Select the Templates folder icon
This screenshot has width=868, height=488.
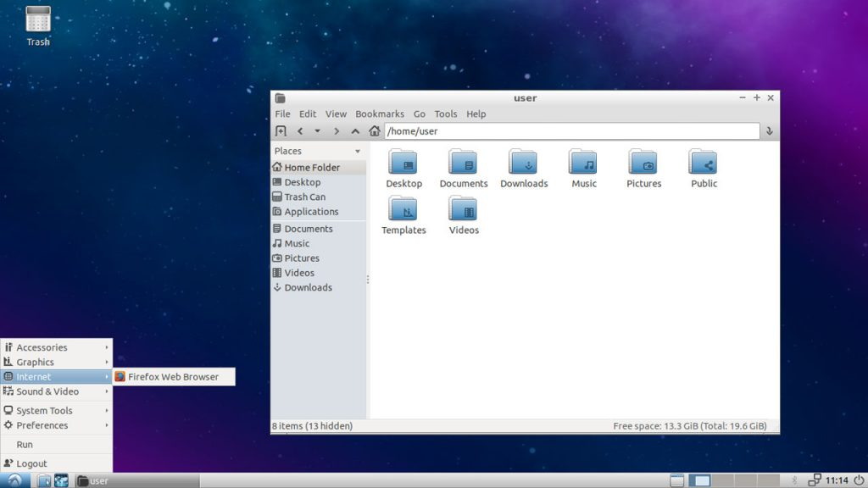click(x=403, y=208)
